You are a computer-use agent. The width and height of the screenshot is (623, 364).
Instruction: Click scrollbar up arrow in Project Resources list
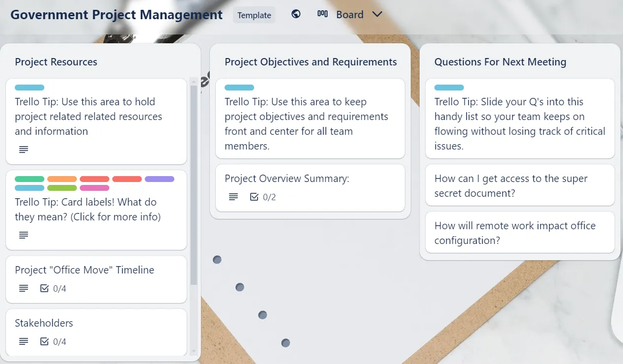[194, 81]
